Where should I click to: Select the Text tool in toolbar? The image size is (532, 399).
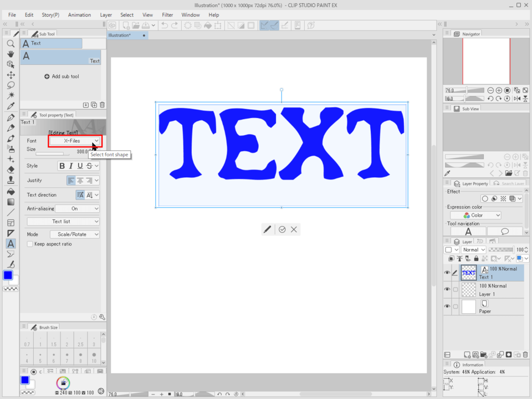(11, 244)
